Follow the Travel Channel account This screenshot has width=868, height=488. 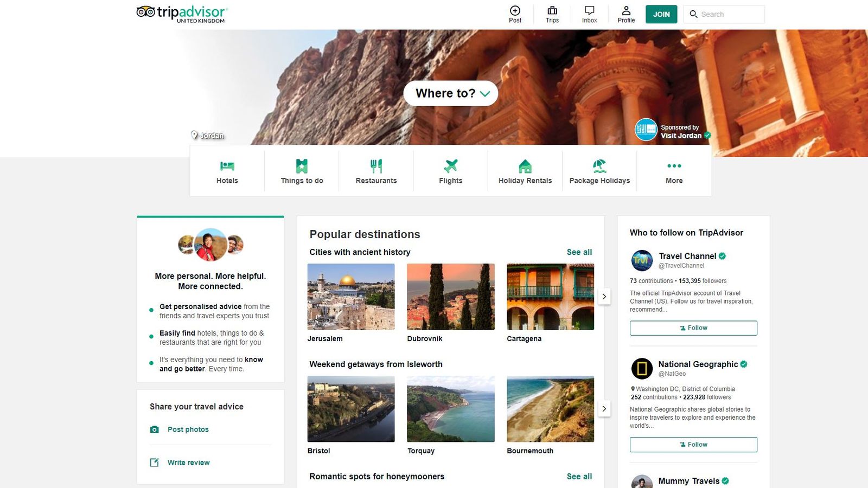(x=693, y=328)
